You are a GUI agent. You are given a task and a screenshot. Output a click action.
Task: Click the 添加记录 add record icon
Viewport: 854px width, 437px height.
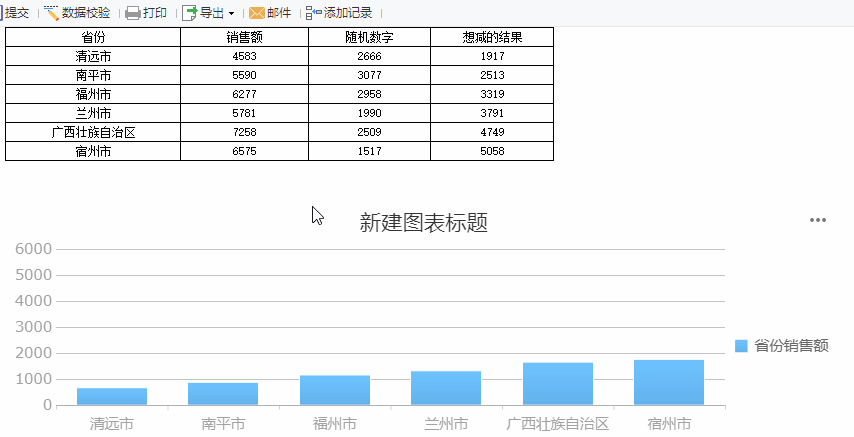click(314, 13)
